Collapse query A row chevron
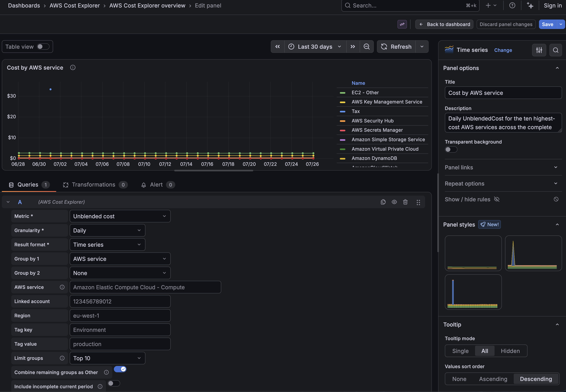566x392 pixels. (8, 202)
